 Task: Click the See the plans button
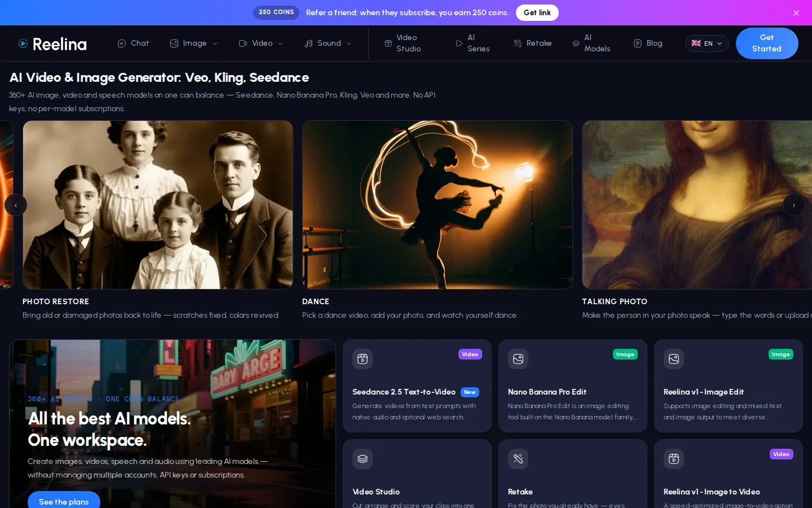pyautogui.click(x=64, y=502)
